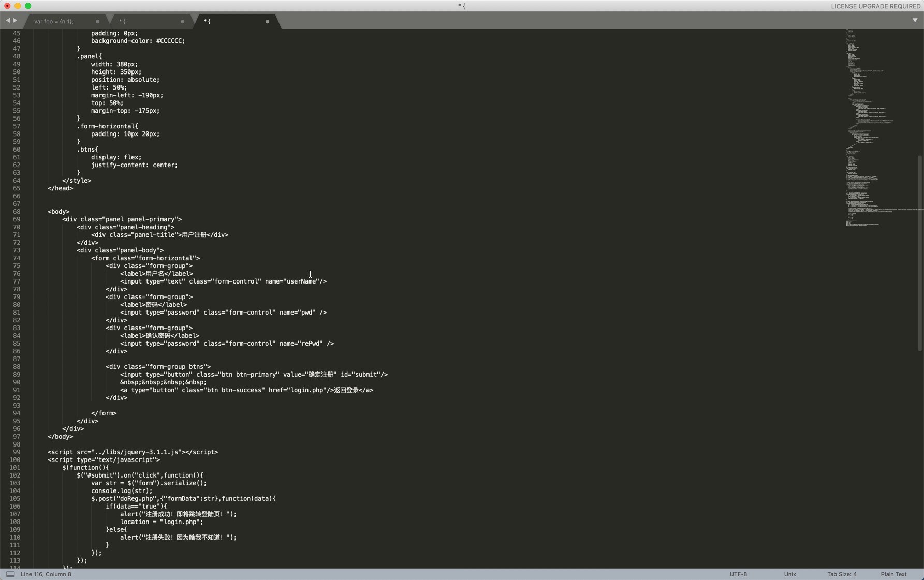Click the jquery-3.1.1.js script line
The width and height of the screenshot is (924, 580).
(133, 452)
